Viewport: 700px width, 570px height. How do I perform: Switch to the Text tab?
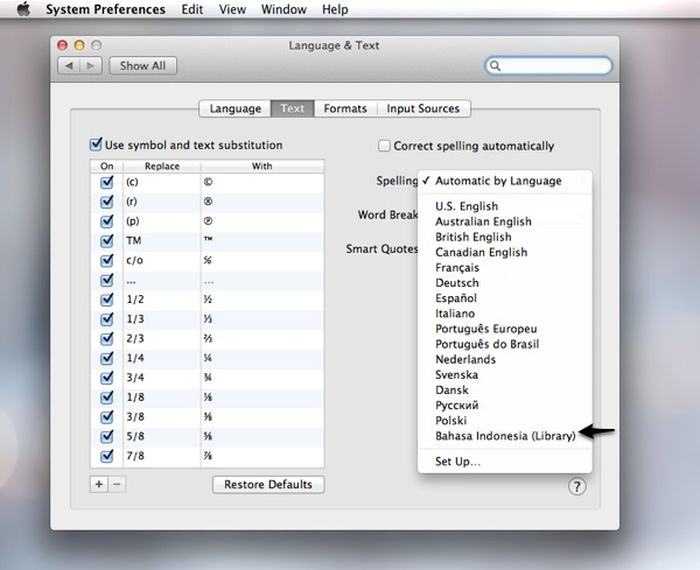(x=292, y=108)
